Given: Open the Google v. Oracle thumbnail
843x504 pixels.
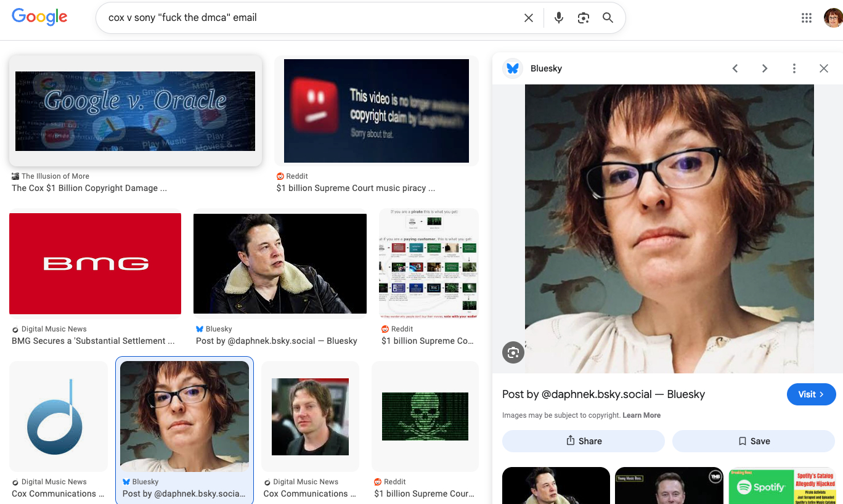Looking at the screenshot, I should tap(135, 111).
